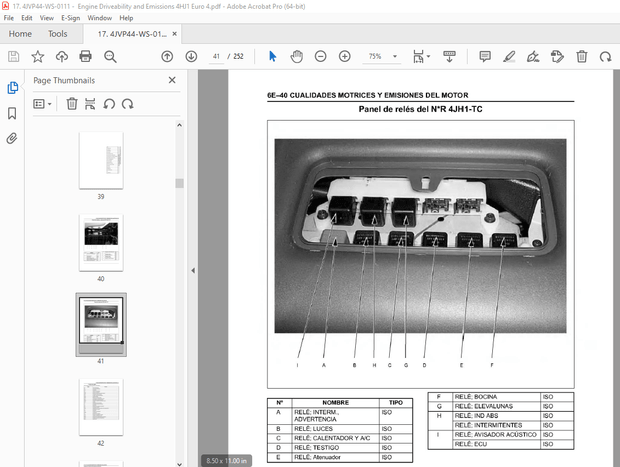Viewport: 620px width, 467px height.
Task: Rotate the selected thumbnail counterclockwise
Action: pos(109,104)
